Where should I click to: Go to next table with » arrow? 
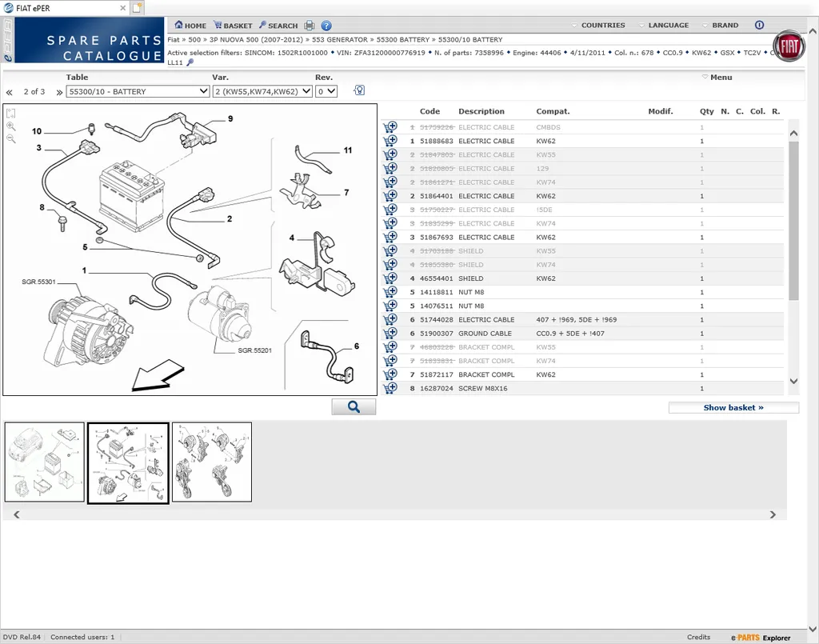click(59, 93)
